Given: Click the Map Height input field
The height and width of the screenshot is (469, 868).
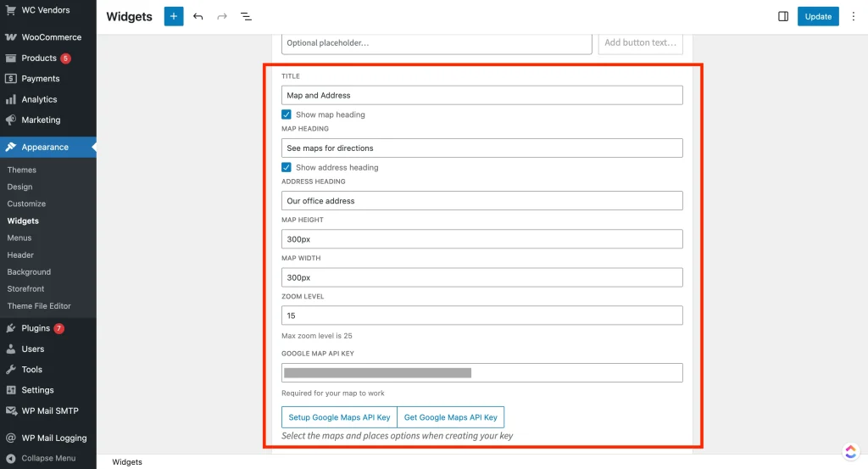Looking at the screenshot, I should point(481,239).
